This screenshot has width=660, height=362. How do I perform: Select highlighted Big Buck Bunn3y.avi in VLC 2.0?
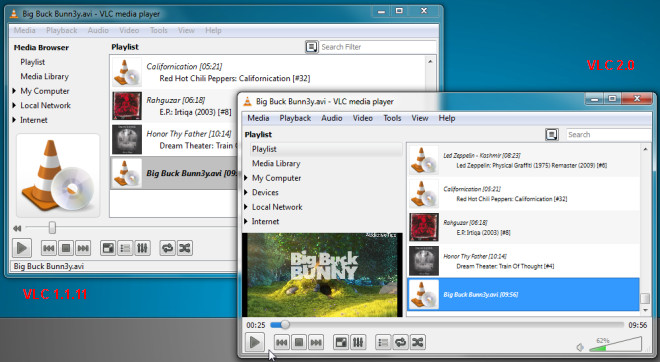tap(523, 294)
